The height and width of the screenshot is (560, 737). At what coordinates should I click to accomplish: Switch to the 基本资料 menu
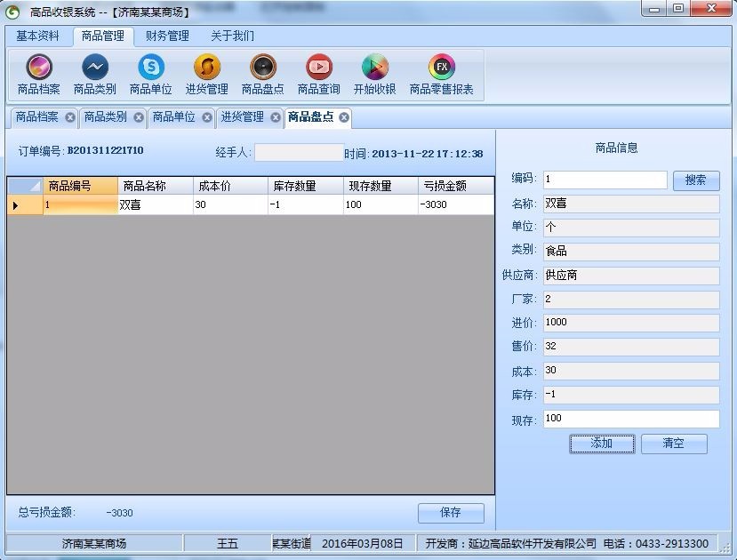(x=36, y=36)
